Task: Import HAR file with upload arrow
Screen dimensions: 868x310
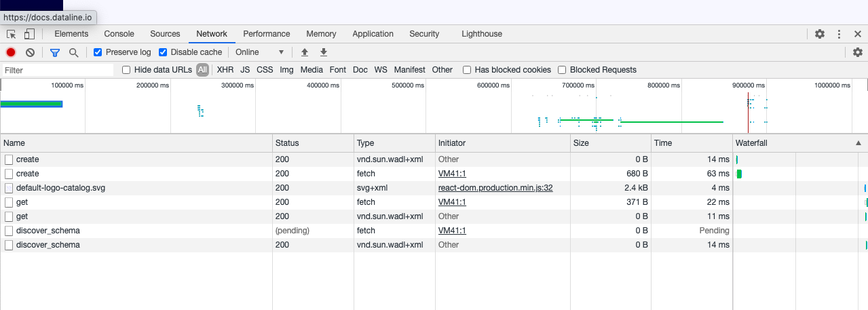Action: [305, 52]
